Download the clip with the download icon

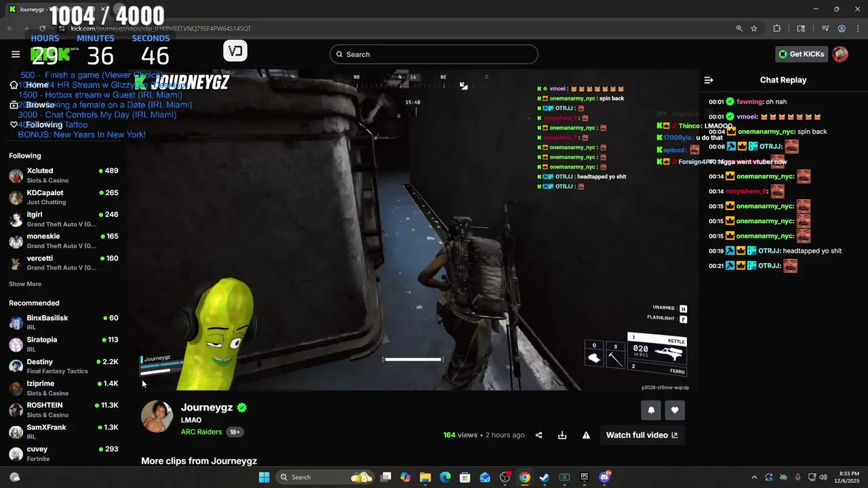tap(562, 435)
